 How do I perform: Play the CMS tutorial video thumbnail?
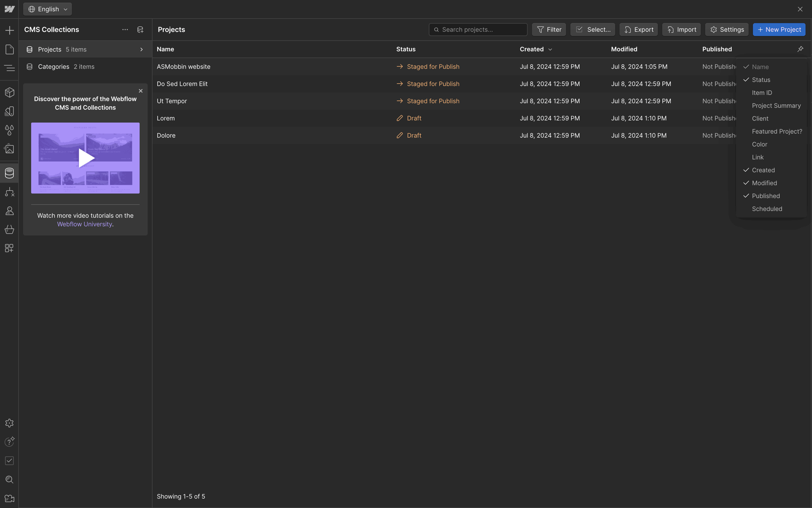[x=85, y=158]
